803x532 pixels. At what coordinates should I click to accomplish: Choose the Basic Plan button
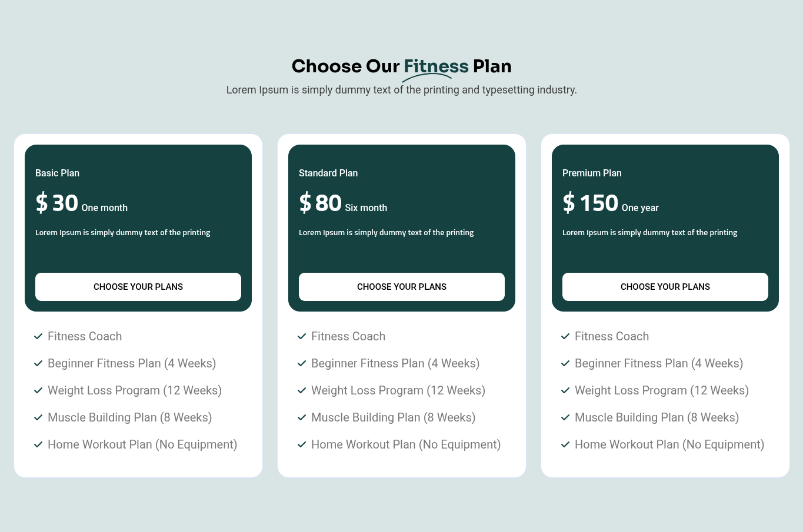[138, 287]
